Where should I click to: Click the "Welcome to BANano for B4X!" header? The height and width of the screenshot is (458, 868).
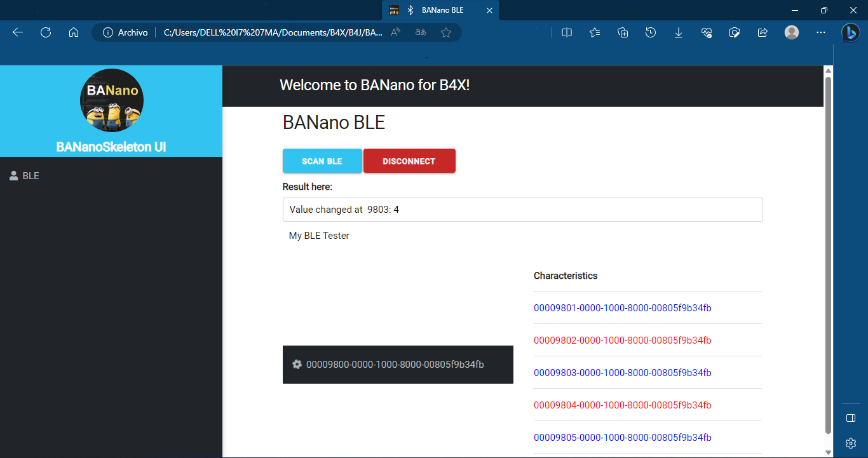[x=375, y=85]
